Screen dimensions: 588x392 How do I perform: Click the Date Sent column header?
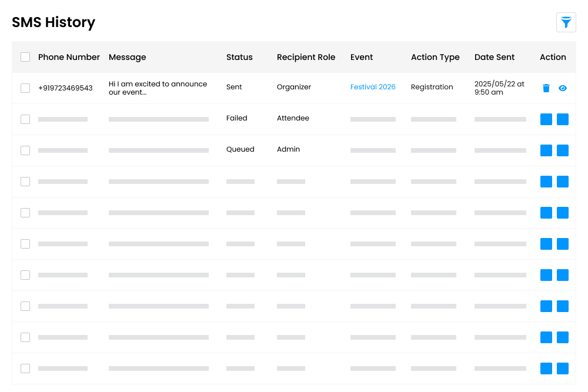click(x=495, y=57)
